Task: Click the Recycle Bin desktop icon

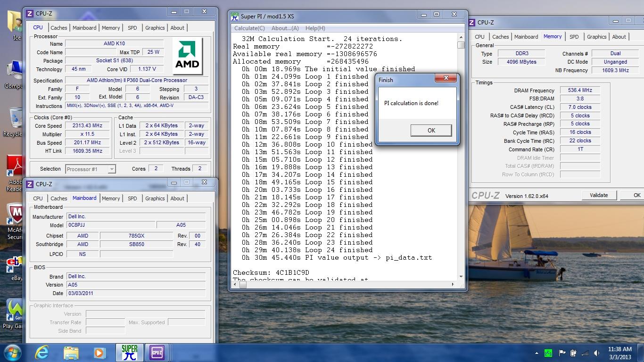Action: [x=14, y=122]
